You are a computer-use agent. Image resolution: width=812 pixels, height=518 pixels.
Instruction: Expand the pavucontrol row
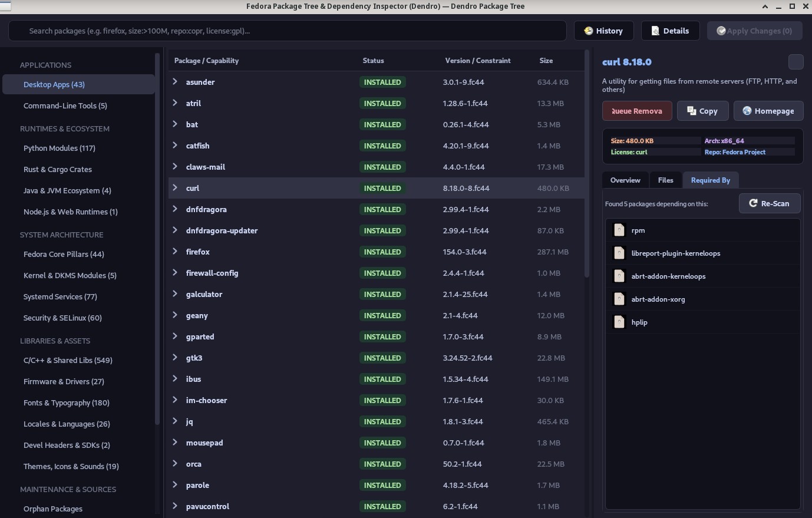coord(175,506)
